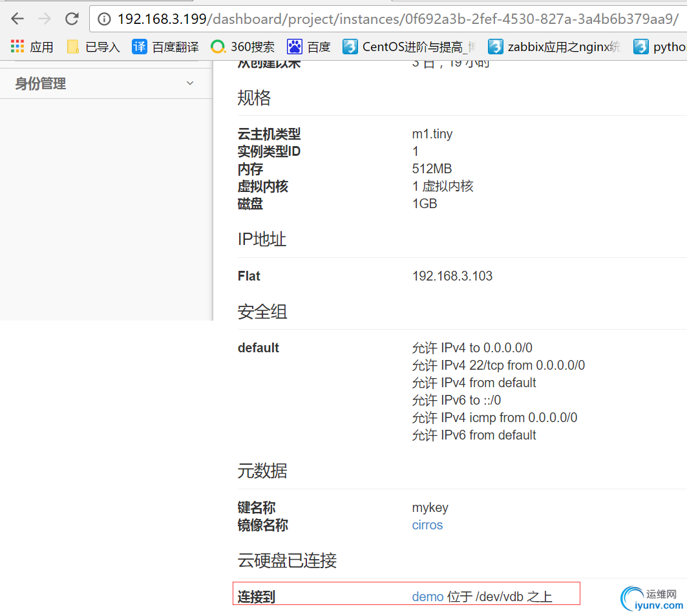
Task: Click the 实例类型ID label
Action: (269, 152)
